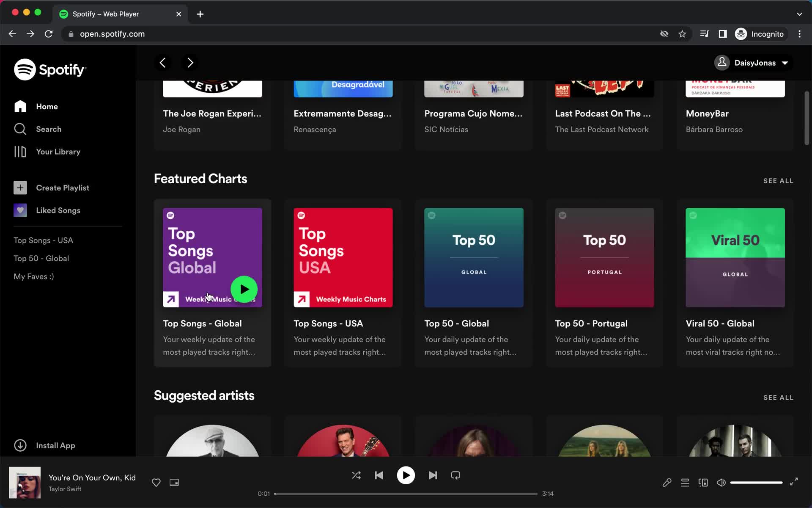Toggle picture-in-picture for the player
812x508 pixels.
[174, 482]
